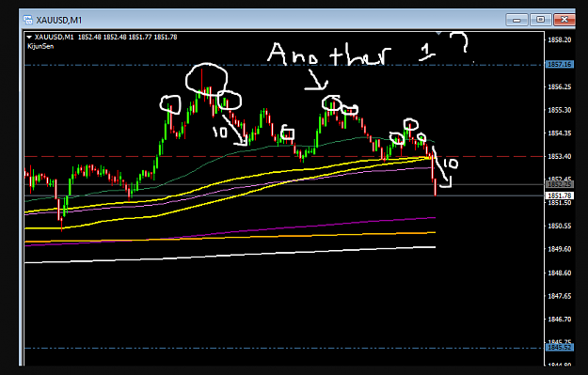Click the 1856.25 value on price scale
Image resolution: width=588 pixels, height=375 pixels.
(560, 86)
